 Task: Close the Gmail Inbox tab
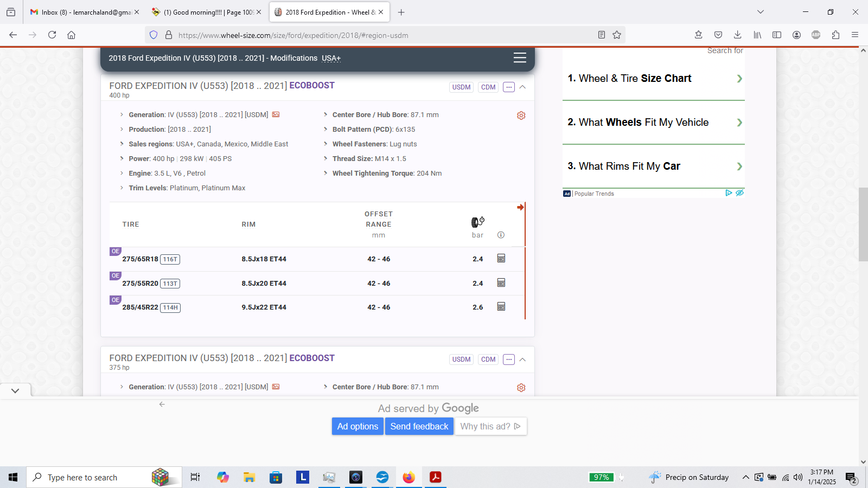coord(137,12)
